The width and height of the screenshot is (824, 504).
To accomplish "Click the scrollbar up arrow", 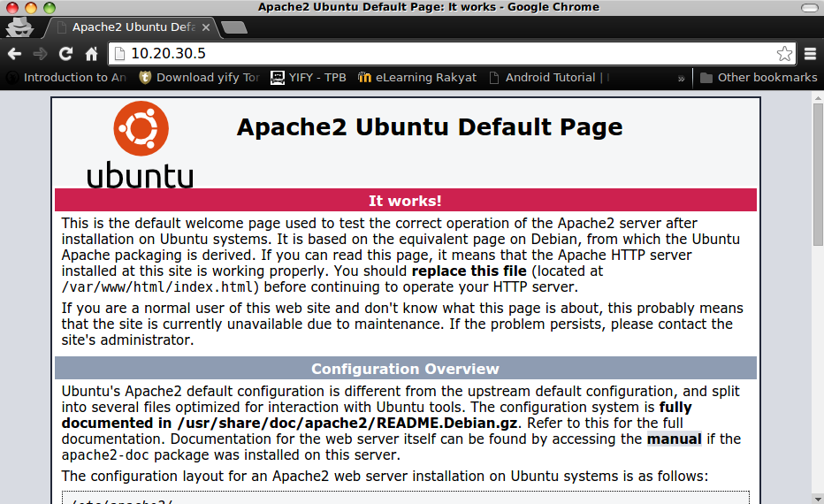I will pos(818,98).
